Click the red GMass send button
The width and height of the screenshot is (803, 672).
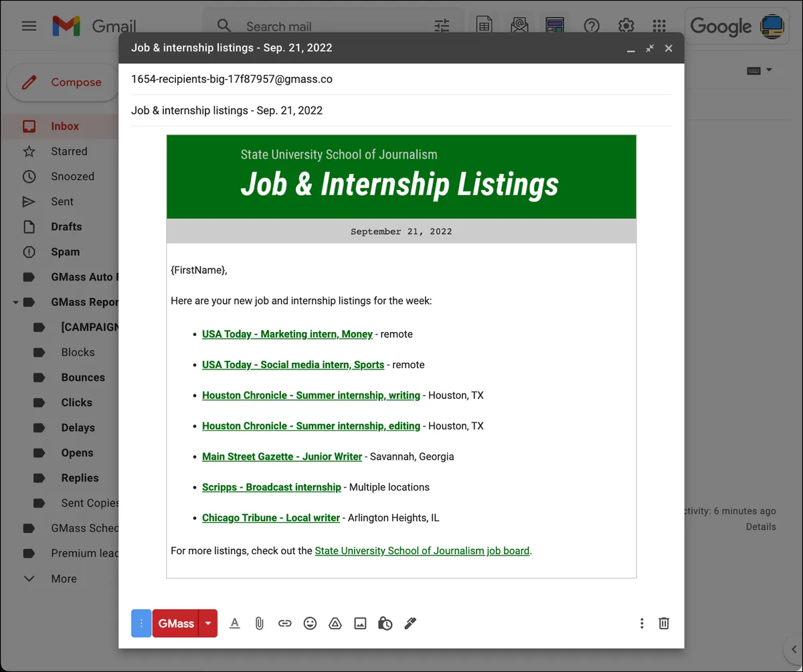[x=176, y=623]
